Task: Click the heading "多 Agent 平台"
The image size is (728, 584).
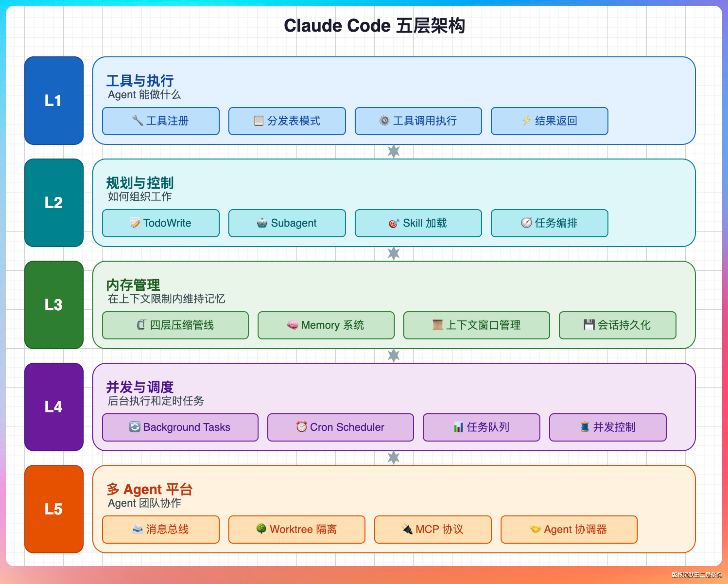Action: click(150, 489)
